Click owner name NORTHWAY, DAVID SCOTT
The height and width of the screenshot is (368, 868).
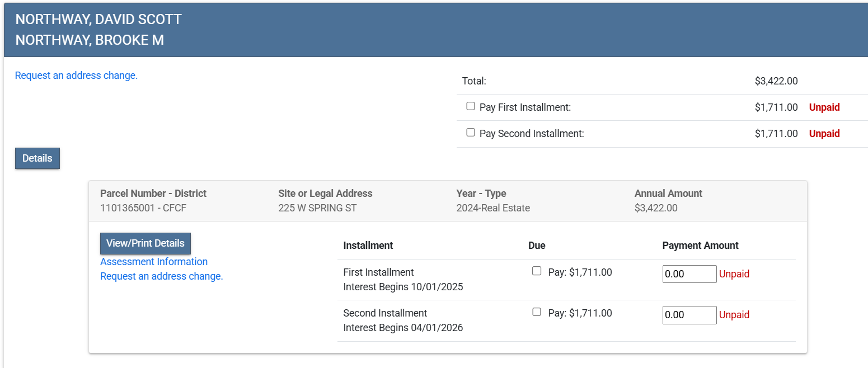[x=98, y=20]
